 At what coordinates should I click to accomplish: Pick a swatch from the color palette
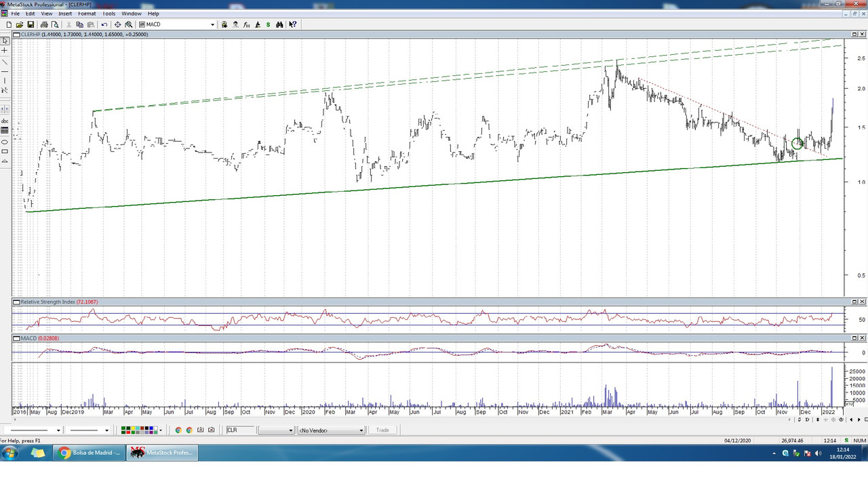(138, 430)
